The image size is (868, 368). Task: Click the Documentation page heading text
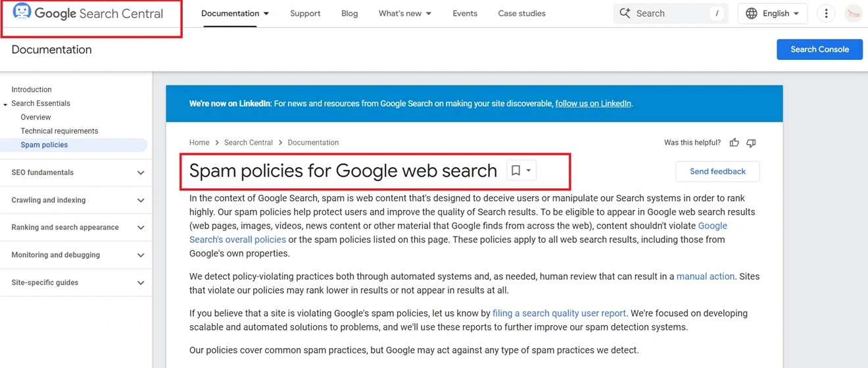tap(51, 49)
